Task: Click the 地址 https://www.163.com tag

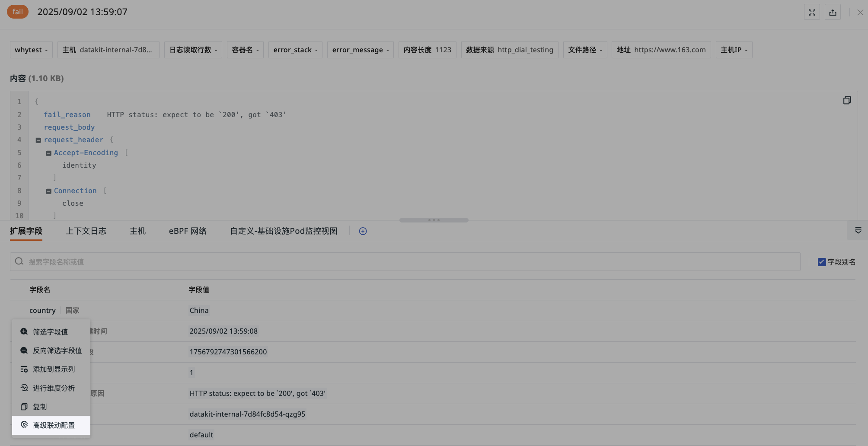Action: (661, 50)
